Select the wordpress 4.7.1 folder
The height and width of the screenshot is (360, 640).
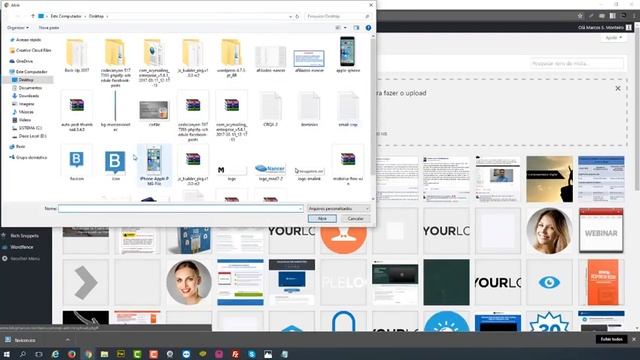[x=231, y=57]
